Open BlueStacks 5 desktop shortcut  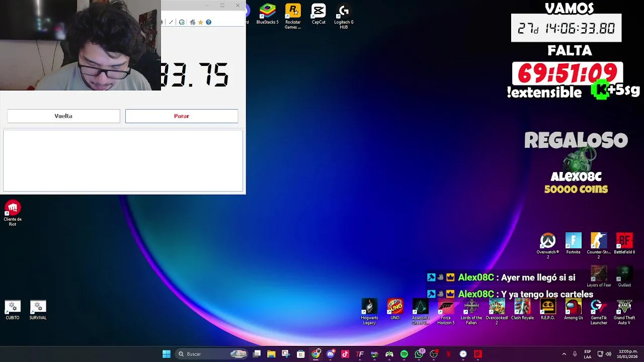point(267,15)
